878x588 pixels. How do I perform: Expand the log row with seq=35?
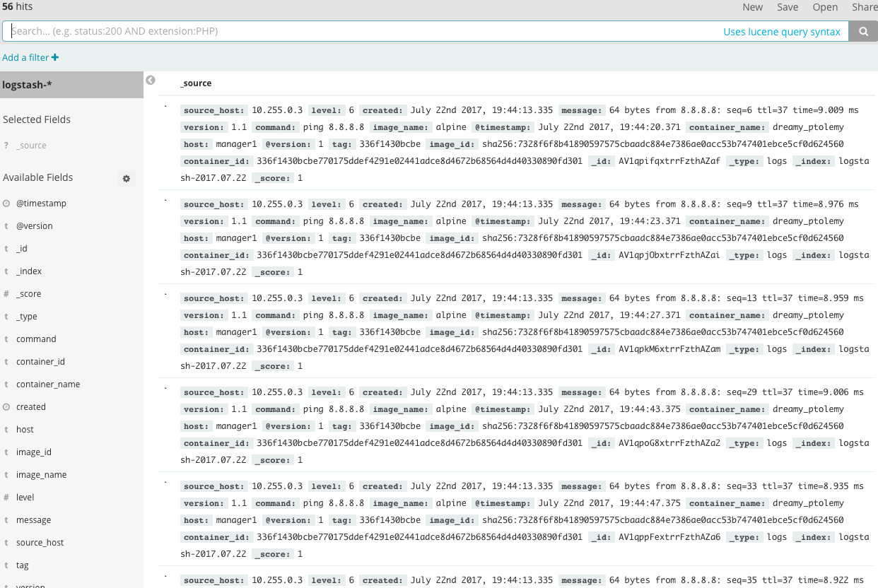(x=166, y=577)
